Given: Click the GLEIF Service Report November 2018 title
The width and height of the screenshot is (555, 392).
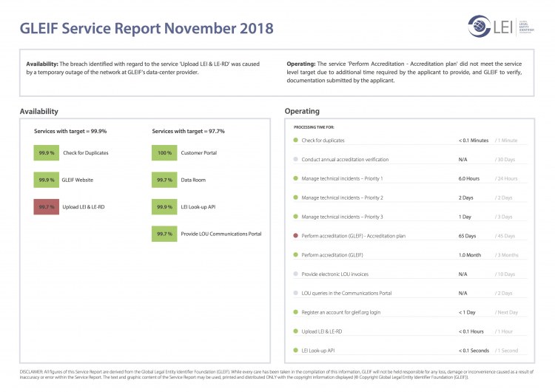Looking at the screenshot, I should [147, 29].
